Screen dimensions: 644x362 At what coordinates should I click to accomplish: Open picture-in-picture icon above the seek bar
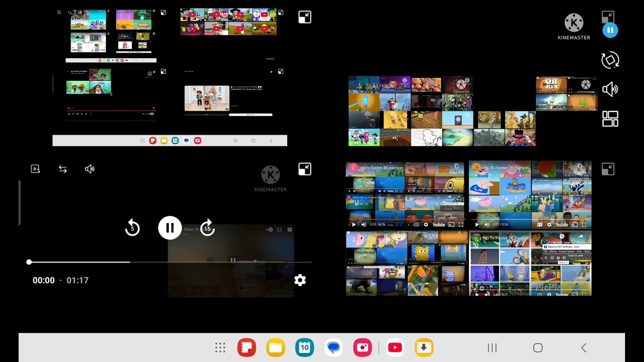(35, 169)
